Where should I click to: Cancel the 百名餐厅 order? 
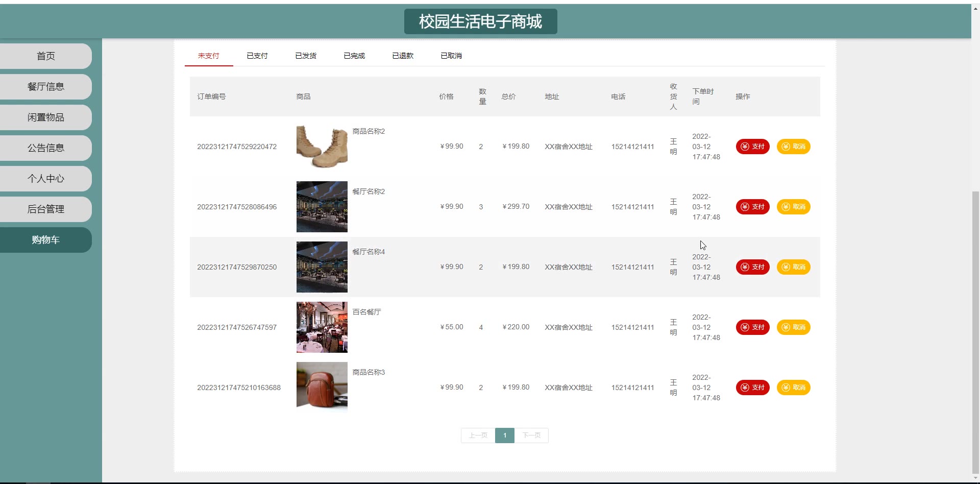(793, 327)
